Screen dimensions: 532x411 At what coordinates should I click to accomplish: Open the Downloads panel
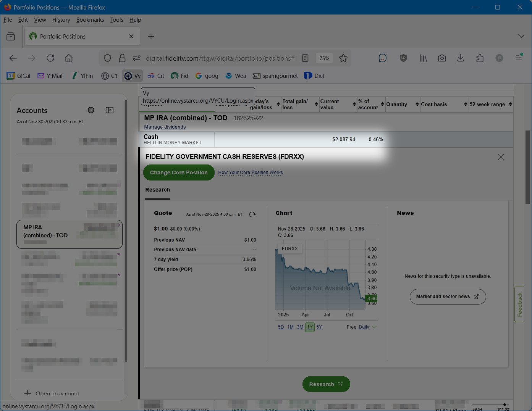461,58
